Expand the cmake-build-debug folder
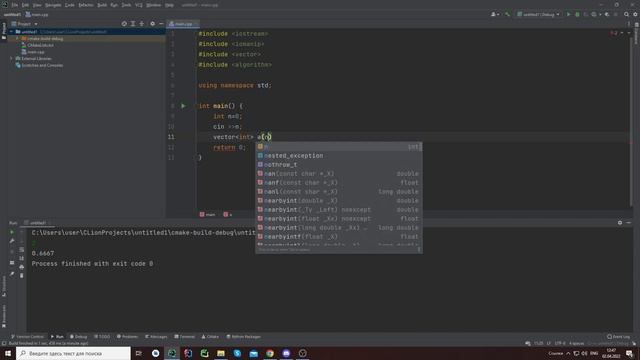This screenshot has width=640, height=360. click(17, 38)
